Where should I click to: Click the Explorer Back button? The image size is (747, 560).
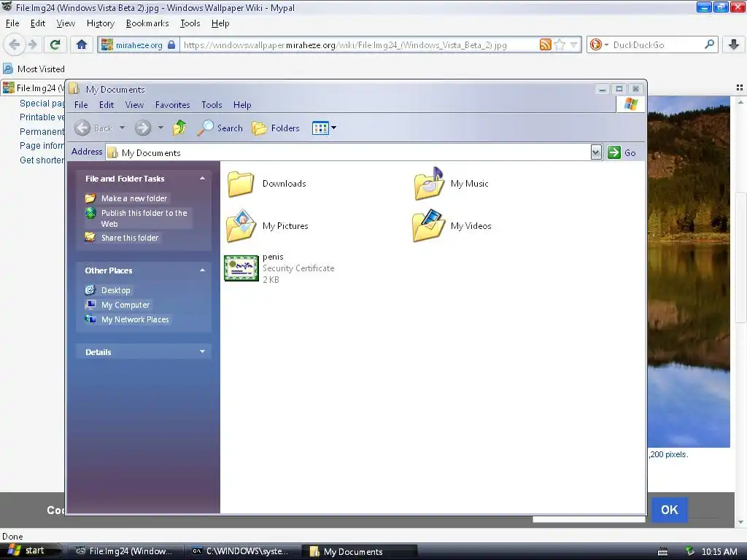tap(93, 128)
